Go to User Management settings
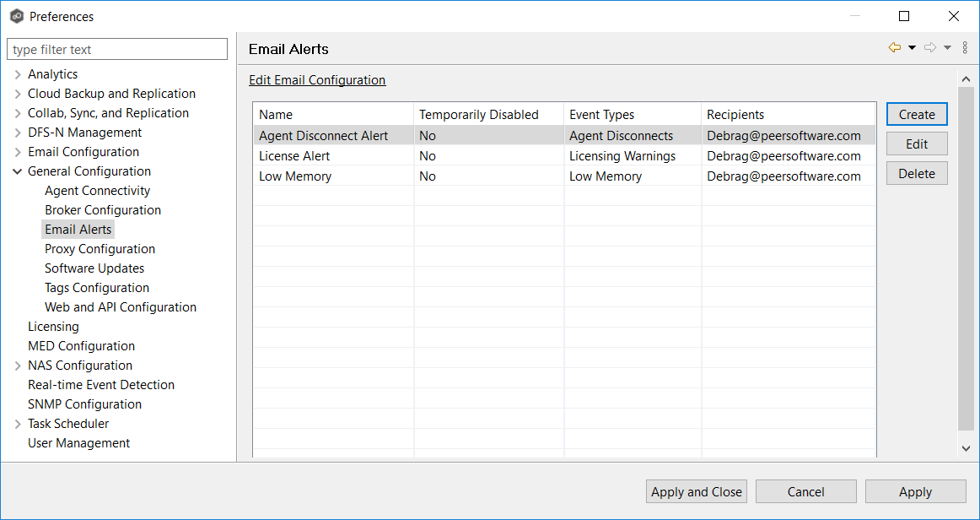Image resolution: width=980 pixels, height=520 pixels. click(78, 443)
